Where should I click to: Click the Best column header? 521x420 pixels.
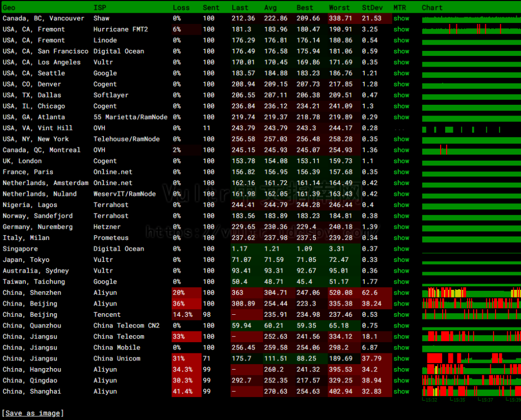[305, 8]
